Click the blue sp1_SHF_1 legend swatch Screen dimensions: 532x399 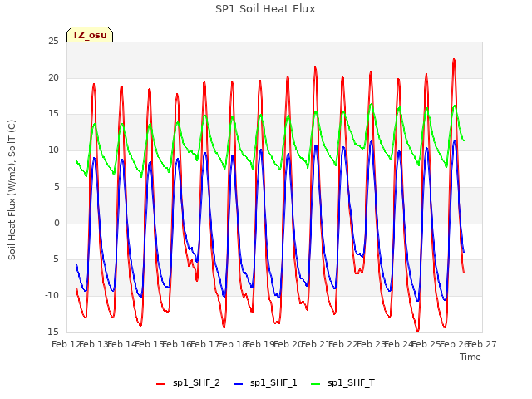click(239, 384)
